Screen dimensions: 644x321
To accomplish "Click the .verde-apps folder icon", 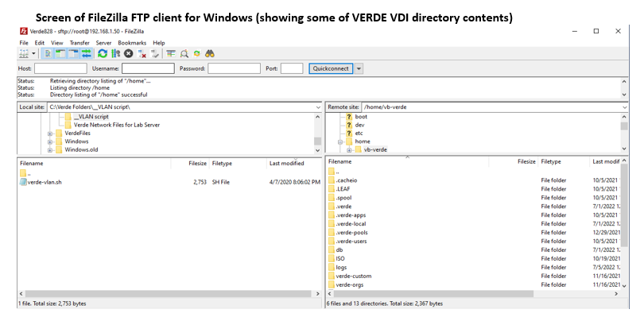I will [x=332, y=215].
